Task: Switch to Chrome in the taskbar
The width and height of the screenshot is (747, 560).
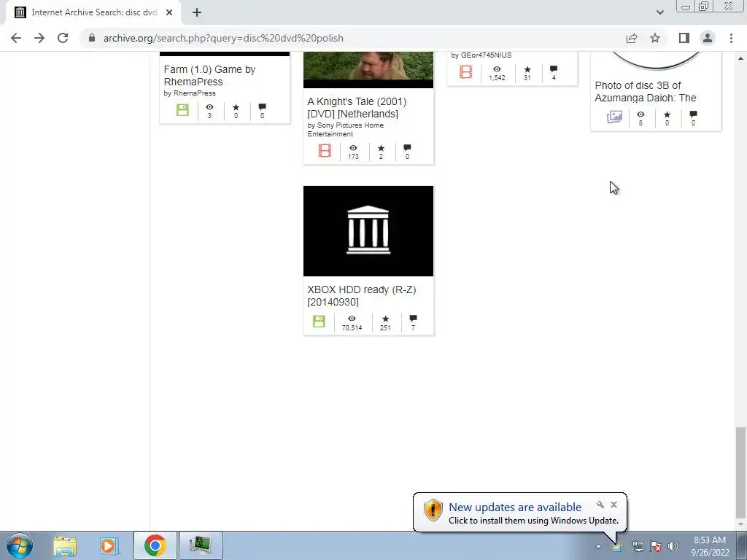Action: (155, 545)
